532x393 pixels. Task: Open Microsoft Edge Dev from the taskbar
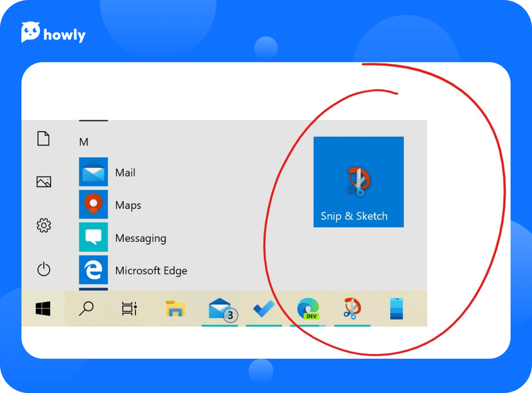[x=308, y=309]
